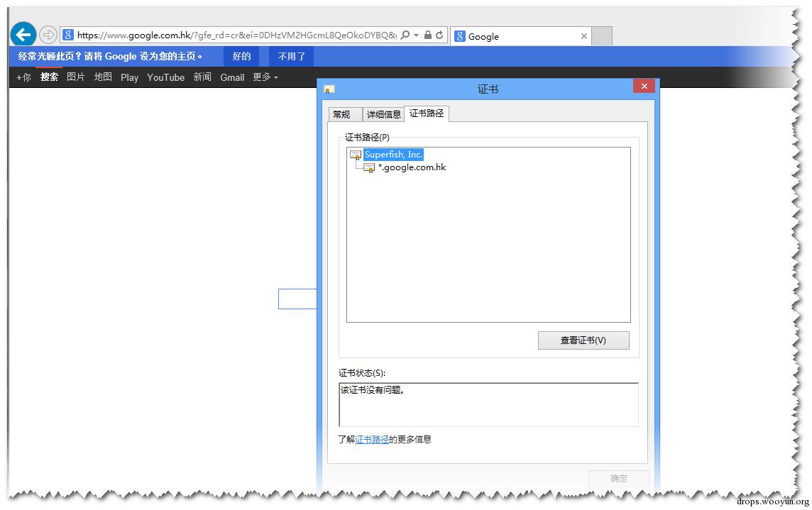
Task: Select the Google browser tab
Action: coord(520,36)
